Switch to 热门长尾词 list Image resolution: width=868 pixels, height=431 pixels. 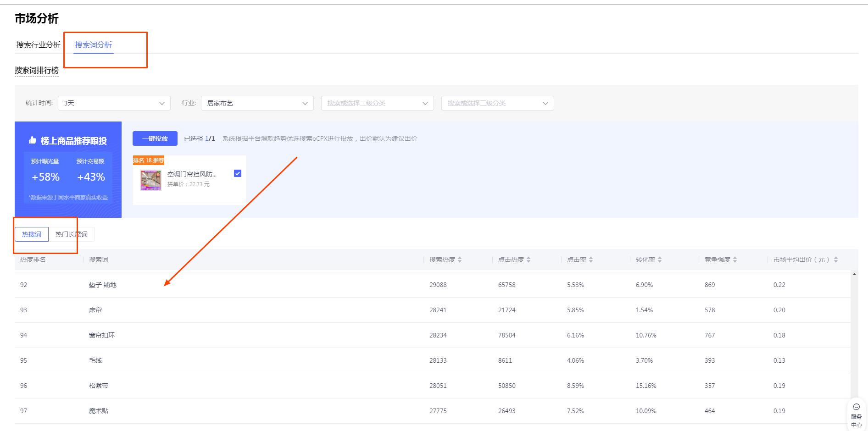coord(72,234)
